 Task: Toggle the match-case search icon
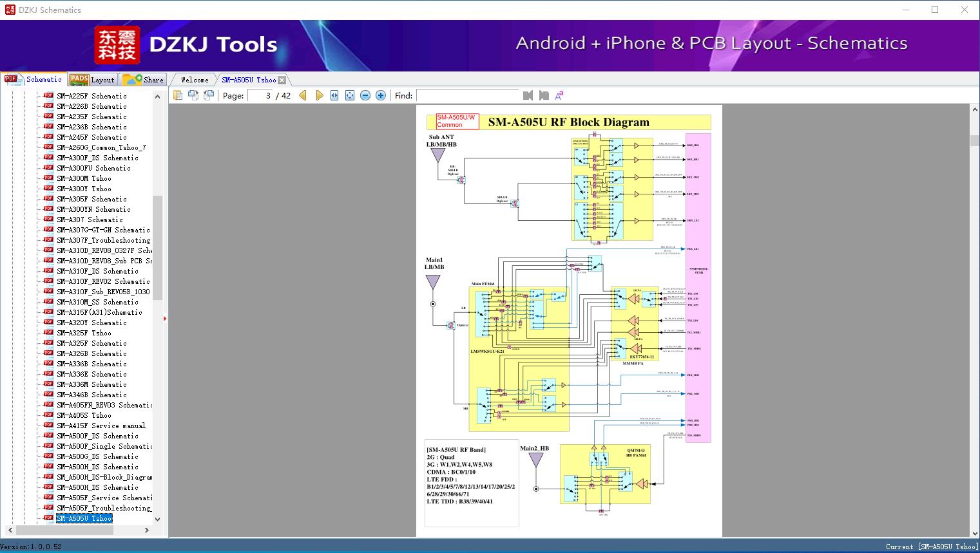(559, 95)
